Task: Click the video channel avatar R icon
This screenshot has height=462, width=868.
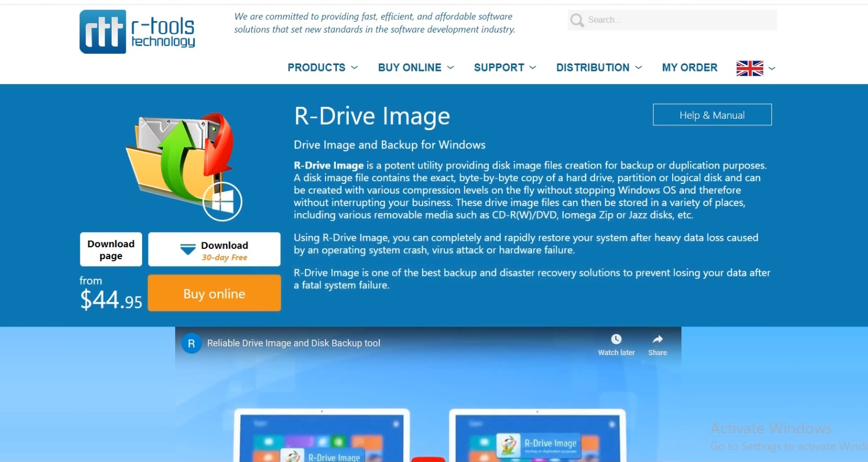Action: pyautogui.click(x=192, y=343)
